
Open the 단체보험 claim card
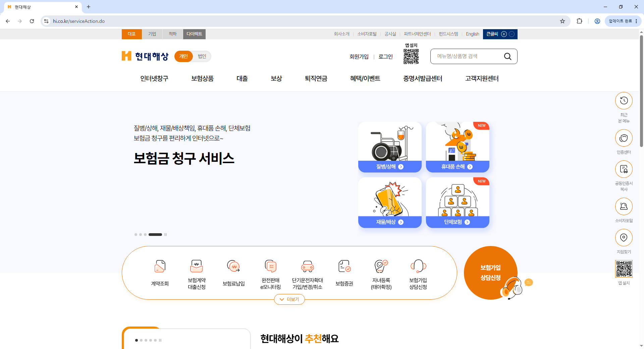[x=458, y=203]
